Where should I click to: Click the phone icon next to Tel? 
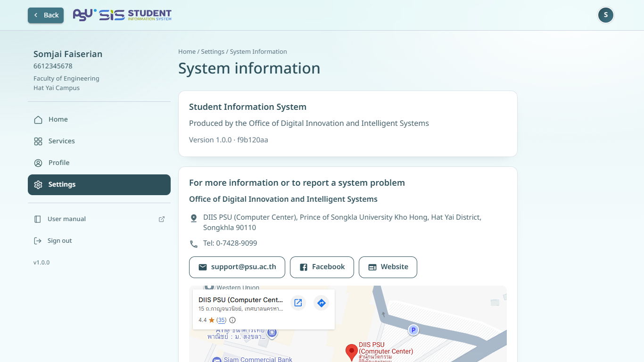point(194,244)
